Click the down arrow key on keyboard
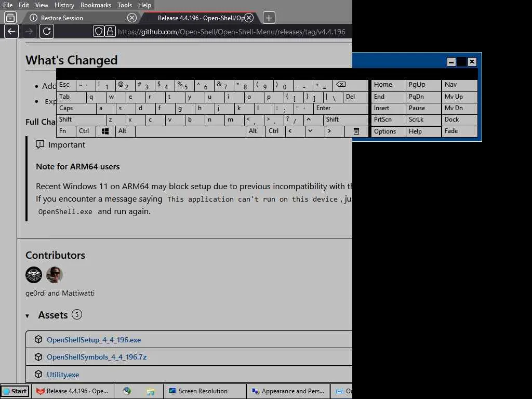 point(314,131)
